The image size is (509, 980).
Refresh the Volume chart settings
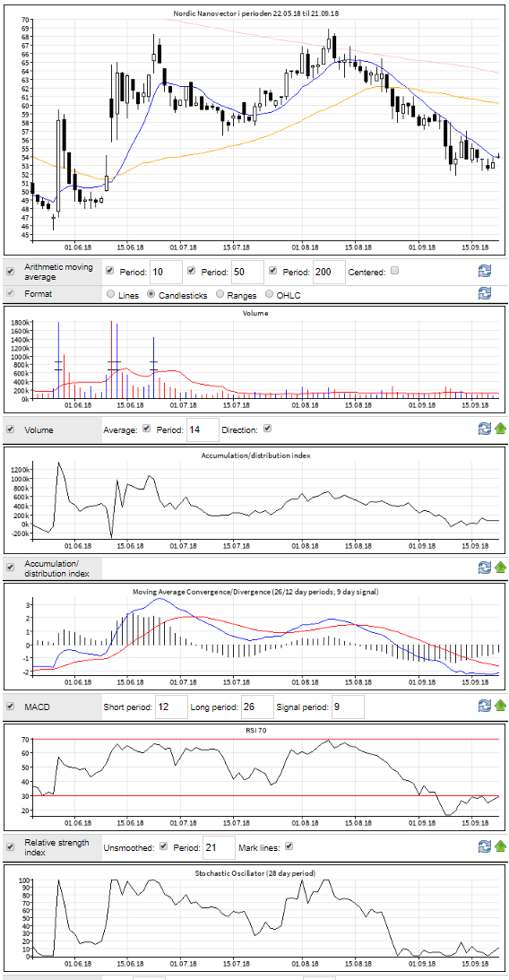(x=484, y=428)
